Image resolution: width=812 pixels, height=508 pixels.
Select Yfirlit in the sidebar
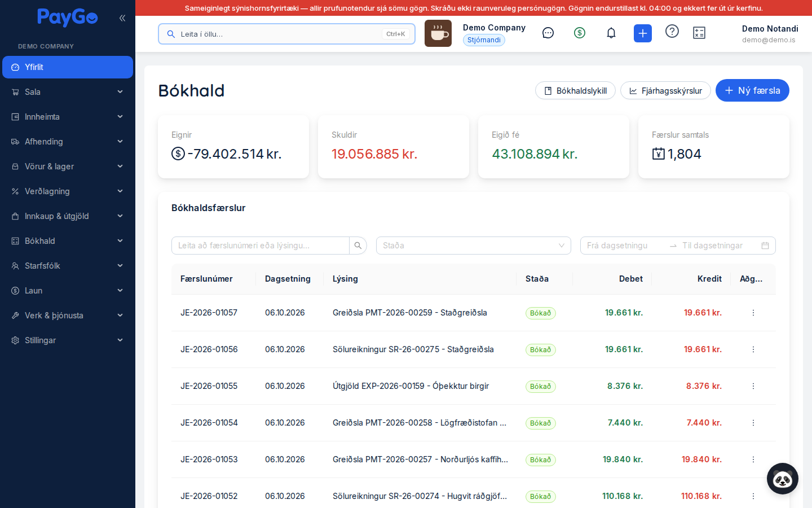(x=68, y=67)
